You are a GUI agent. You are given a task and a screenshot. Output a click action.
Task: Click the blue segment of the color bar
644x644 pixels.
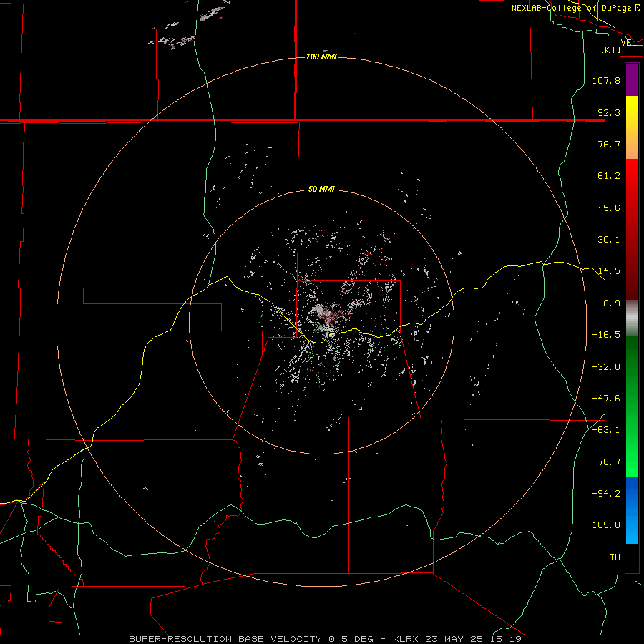tap(632, 510)
